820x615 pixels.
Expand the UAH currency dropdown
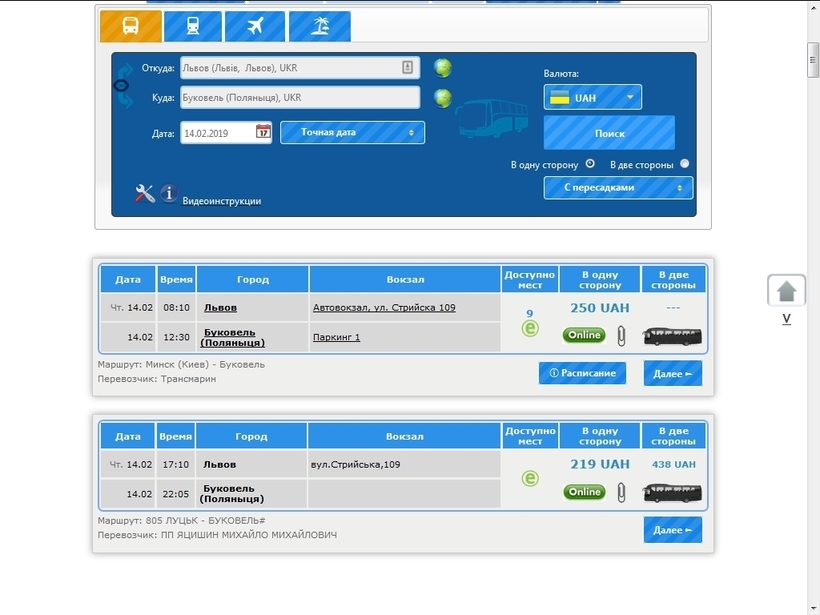[593, 97]
